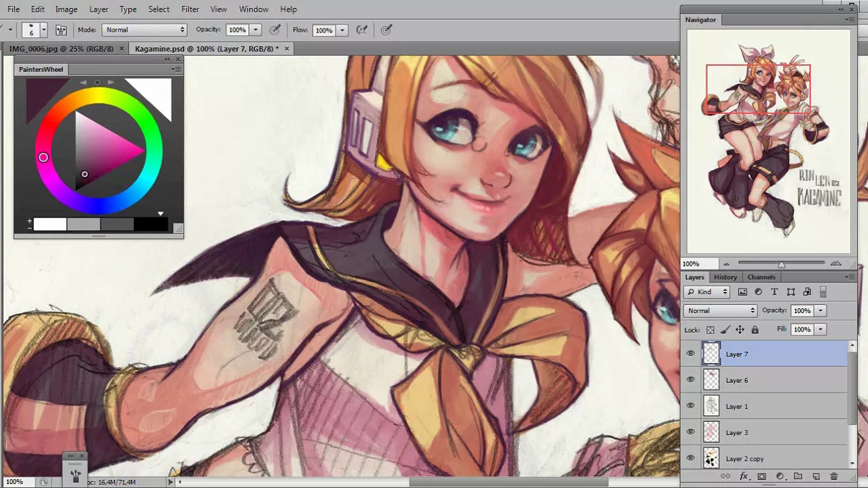Pick white swatch in PaintersWheel grayscale bar
The width and height of the screenshot is (868, 488).
pyautogui.click(x=50, y=224)
